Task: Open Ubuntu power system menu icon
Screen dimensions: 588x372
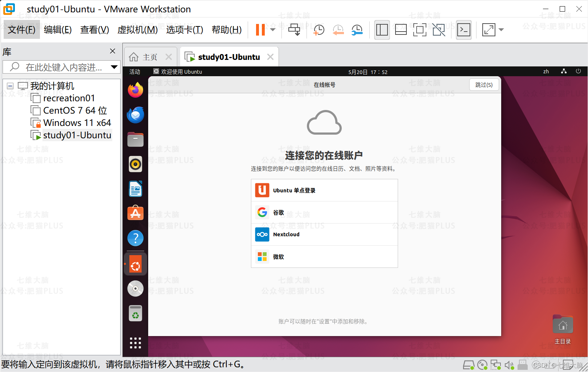Action: coord(578,71)
